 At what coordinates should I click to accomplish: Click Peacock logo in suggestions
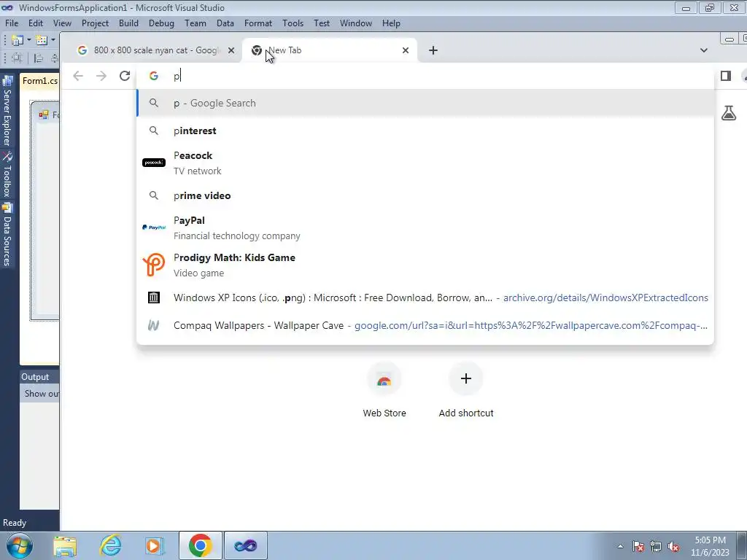tap(154, 163)
